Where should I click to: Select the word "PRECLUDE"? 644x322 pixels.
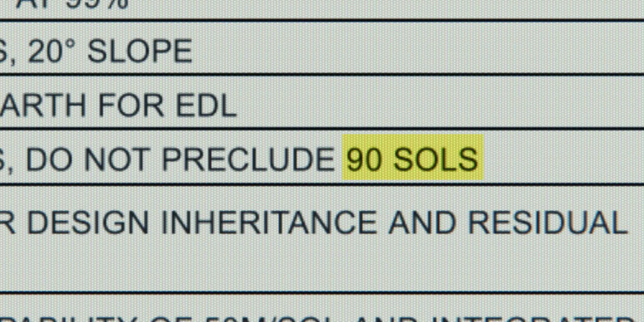(248, 159)
